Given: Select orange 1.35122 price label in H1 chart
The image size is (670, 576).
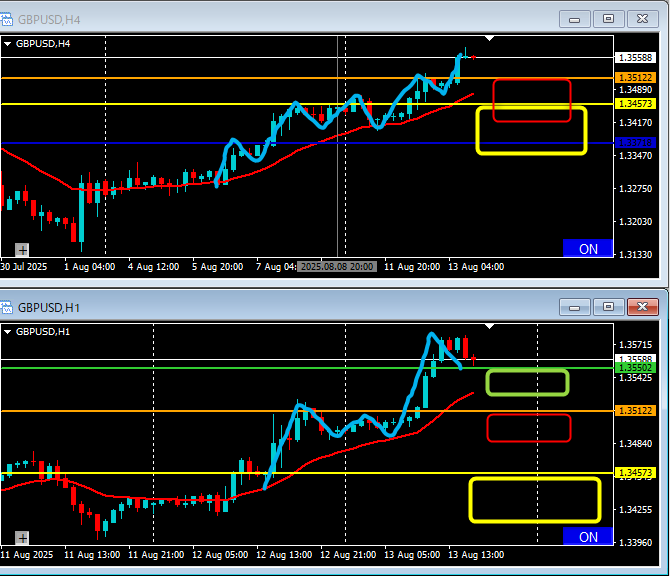Looking at the screenshot, I should pyautogui.click(x=635, y=411).
